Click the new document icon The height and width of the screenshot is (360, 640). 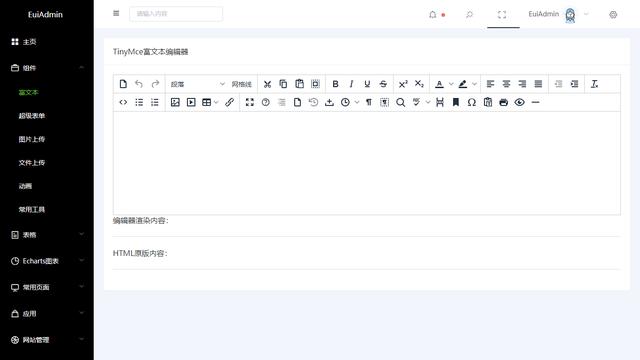pyautogui.click(x=123, y=84)
